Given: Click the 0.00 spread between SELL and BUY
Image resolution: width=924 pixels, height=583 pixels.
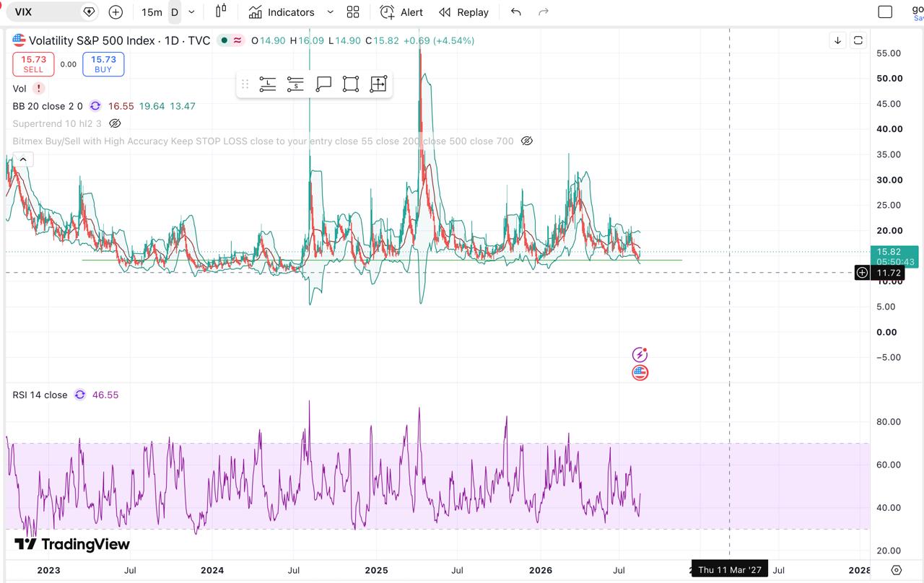Looking at the screenshot, I should [x=68, y=64].
